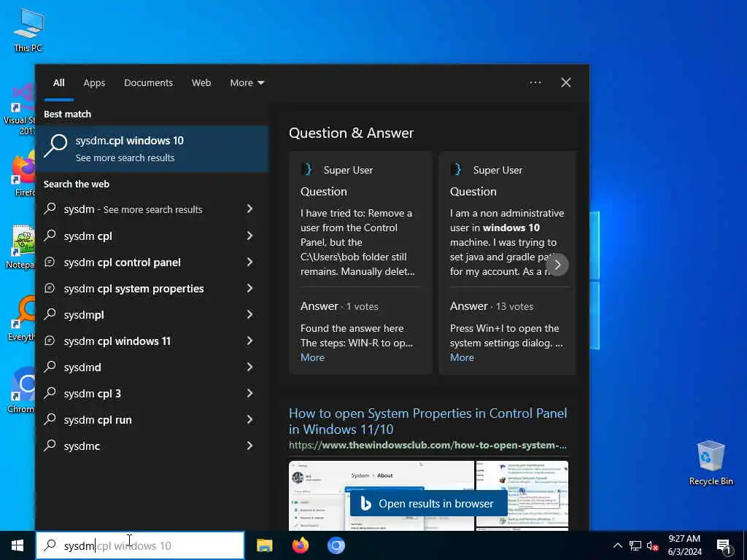Launch the Chromium desktop shortcut
The height and width of the screenshot is (560, 747).
pyautogui.click(x=23, y=391)
